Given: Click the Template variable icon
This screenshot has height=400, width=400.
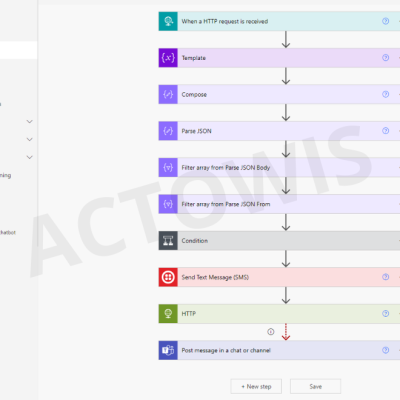Looking at the screenshot, I should (168, 58).
